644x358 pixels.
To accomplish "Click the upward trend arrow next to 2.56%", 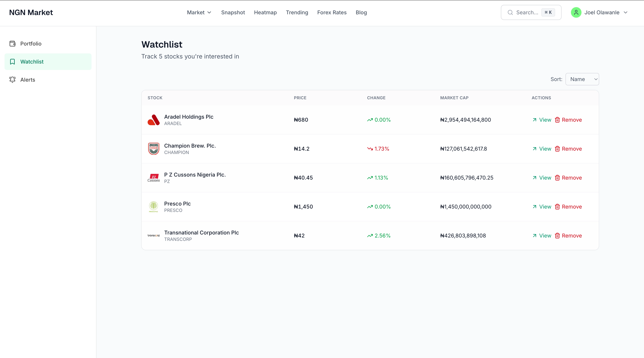I will pos(370,235).
